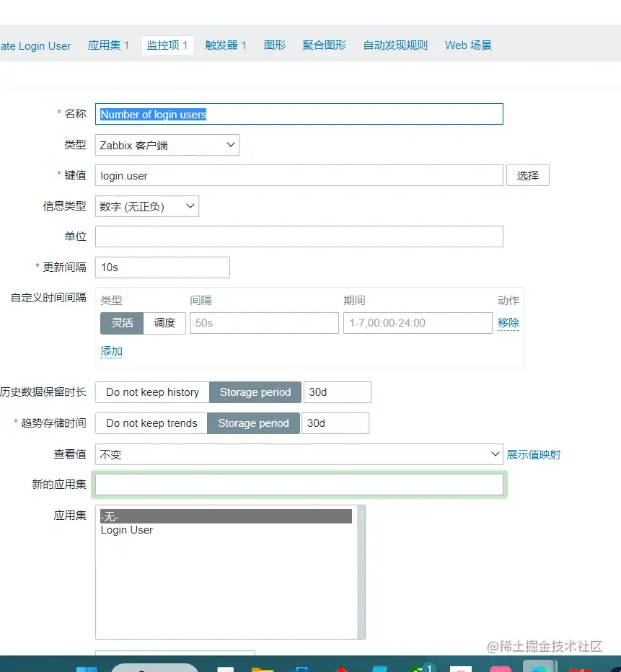The image size is (621, 672).
Task: Select Do not keep history
Action: coord(152,392)
